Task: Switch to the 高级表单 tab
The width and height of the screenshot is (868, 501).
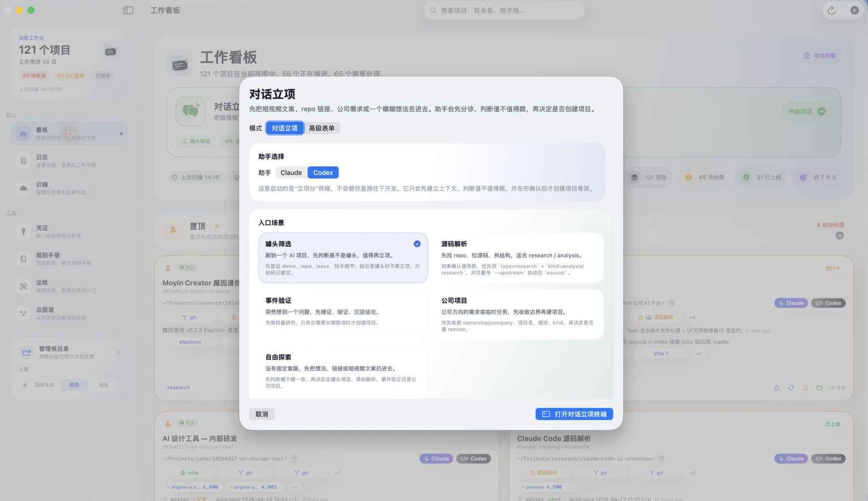Action: (x=322, y=128)
